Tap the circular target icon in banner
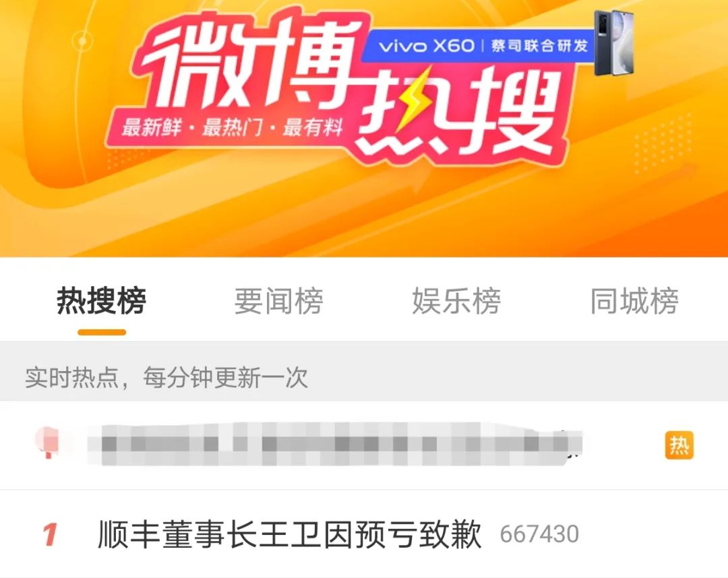The width and height of the screenshot is (728, 578). (x=83, y=41)
